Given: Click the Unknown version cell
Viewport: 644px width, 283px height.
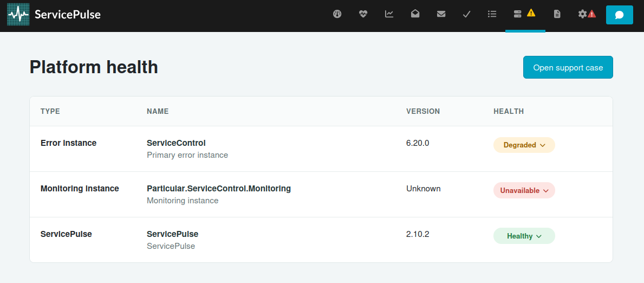Looking at the screenshot, I should click(424, 189).
